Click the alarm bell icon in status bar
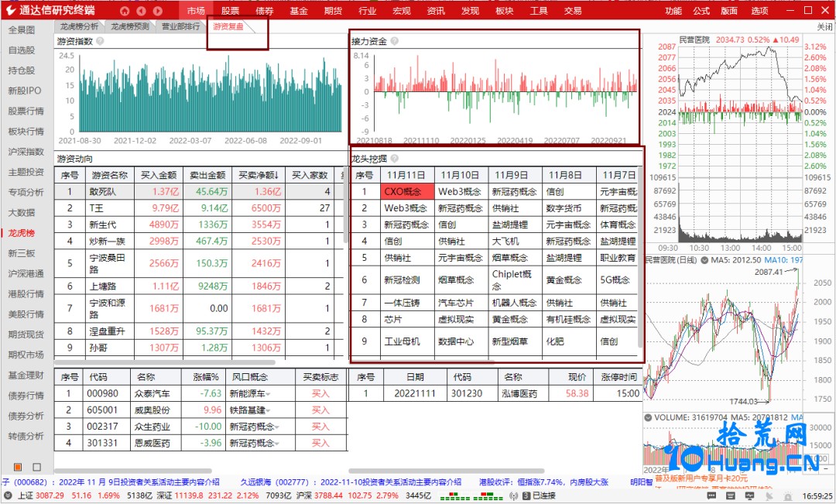This screenshot has height=504, width=836. pyautogui.click(x=789, y=495)
